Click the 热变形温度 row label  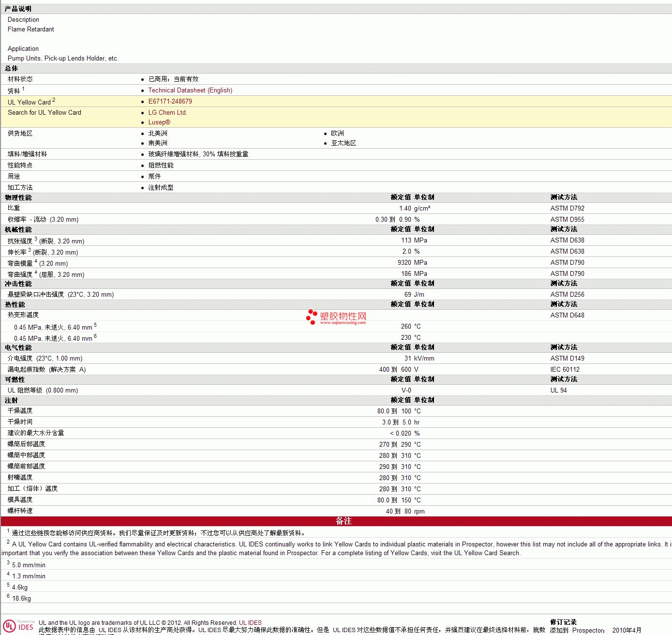pyautogui.click(x=23, y=315)
